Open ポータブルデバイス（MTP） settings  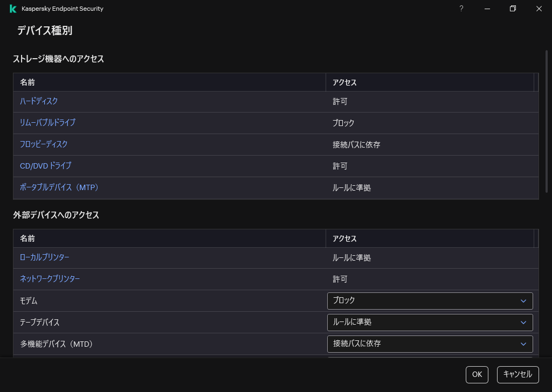pos(59,187)
